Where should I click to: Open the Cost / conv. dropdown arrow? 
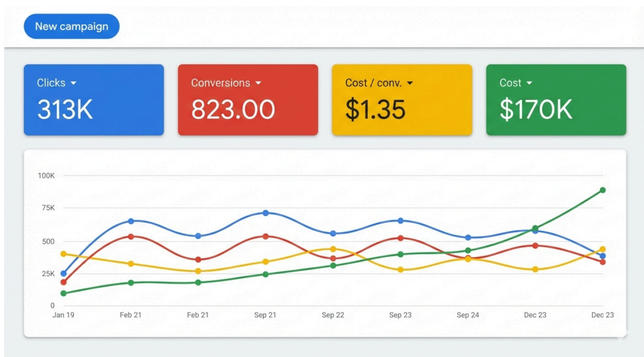[410, 84]
